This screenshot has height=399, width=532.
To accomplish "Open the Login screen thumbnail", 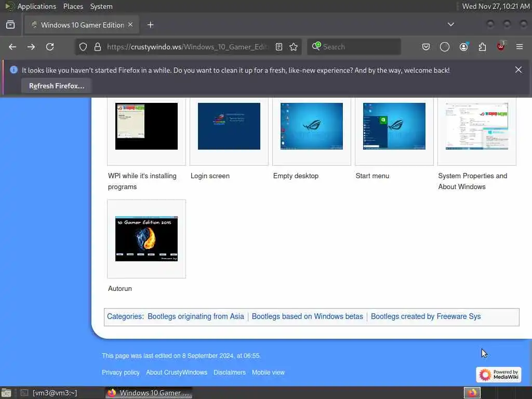I will tap(229, 126).
